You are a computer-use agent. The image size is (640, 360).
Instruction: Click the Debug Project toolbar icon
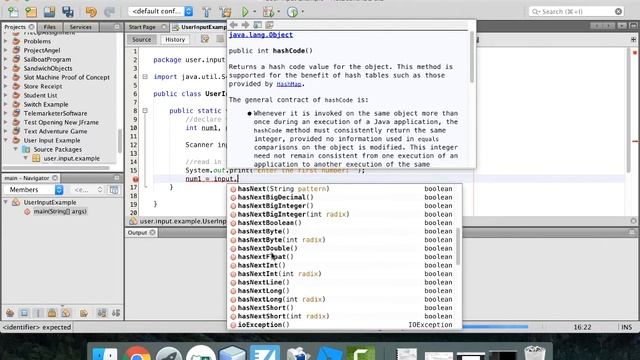[x=268, y=11]
